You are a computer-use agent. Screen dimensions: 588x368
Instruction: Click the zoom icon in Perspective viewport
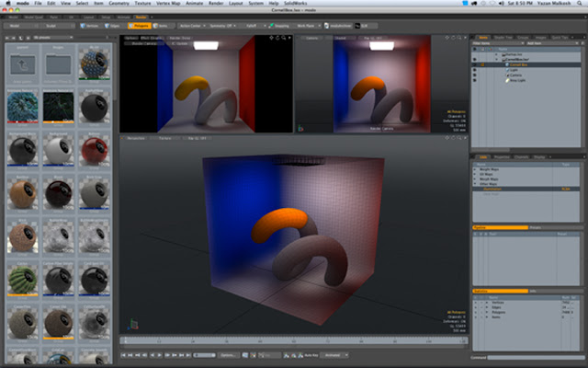tap(459, 138)
